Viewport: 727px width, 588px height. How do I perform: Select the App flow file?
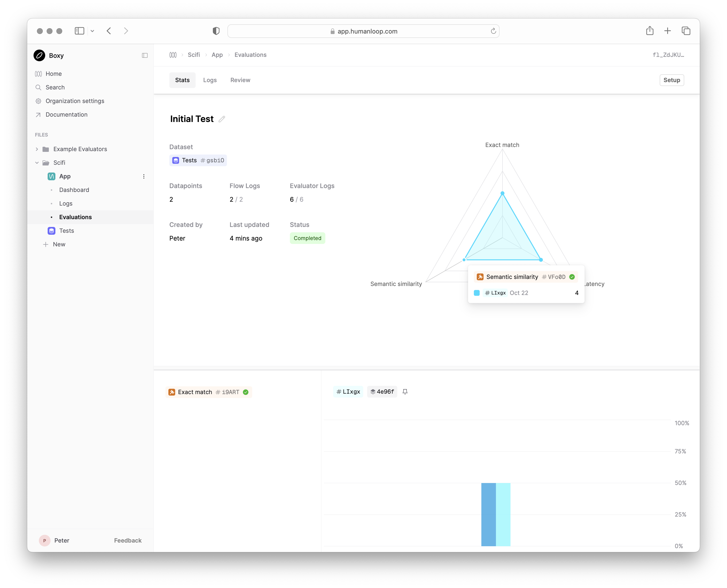pos(65,176)
